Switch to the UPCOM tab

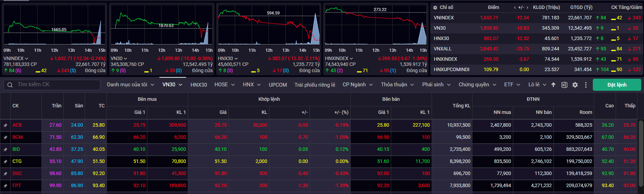[x=278, y=85]
